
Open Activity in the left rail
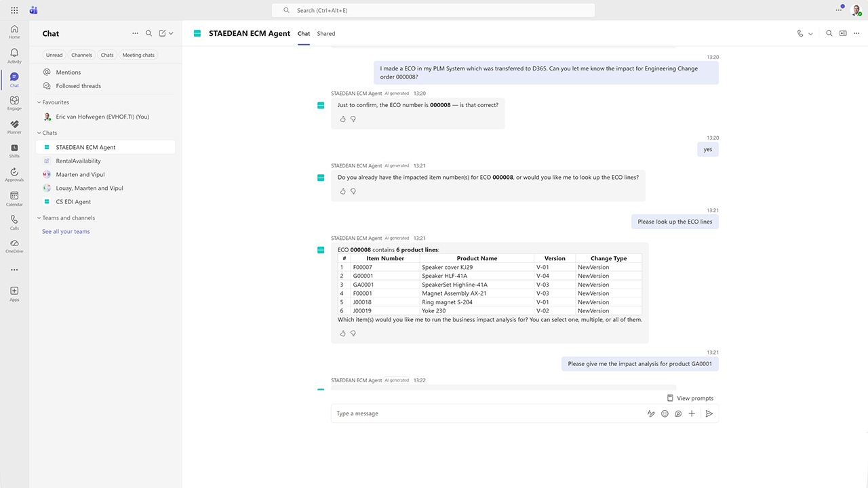14,56
